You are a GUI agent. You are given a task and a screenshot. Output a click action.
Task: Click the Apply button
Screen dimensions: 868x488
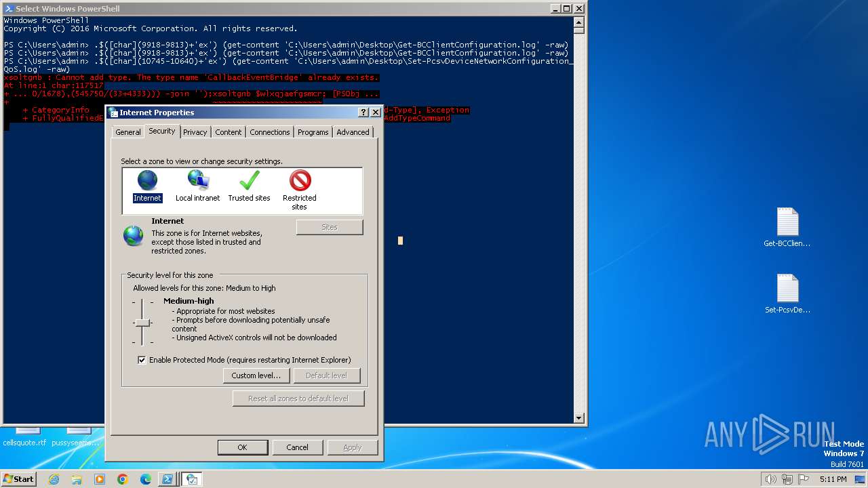click(353, 447)
